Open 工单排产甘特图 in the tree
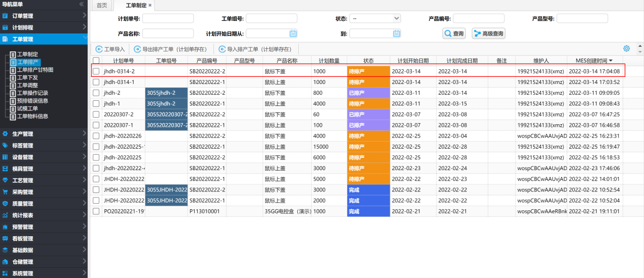This screenshot has width=644, height=278. [35, 70]
